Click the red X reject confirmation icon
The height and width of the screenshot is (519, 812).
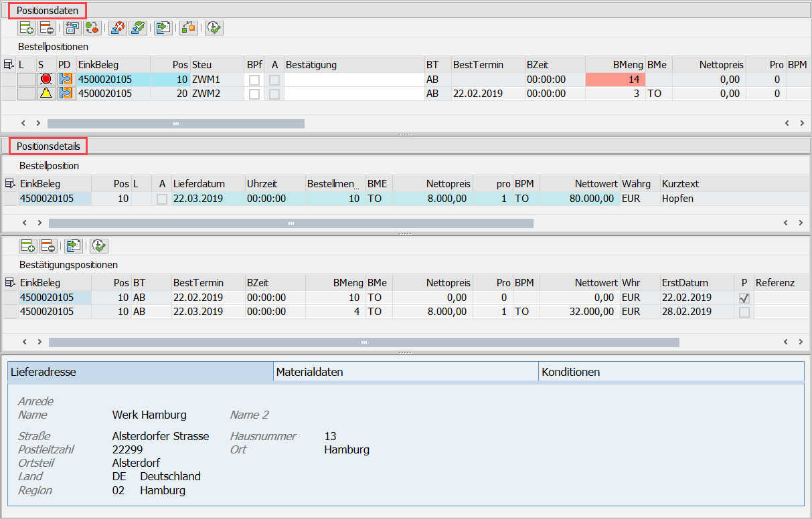tap(117, 27)
